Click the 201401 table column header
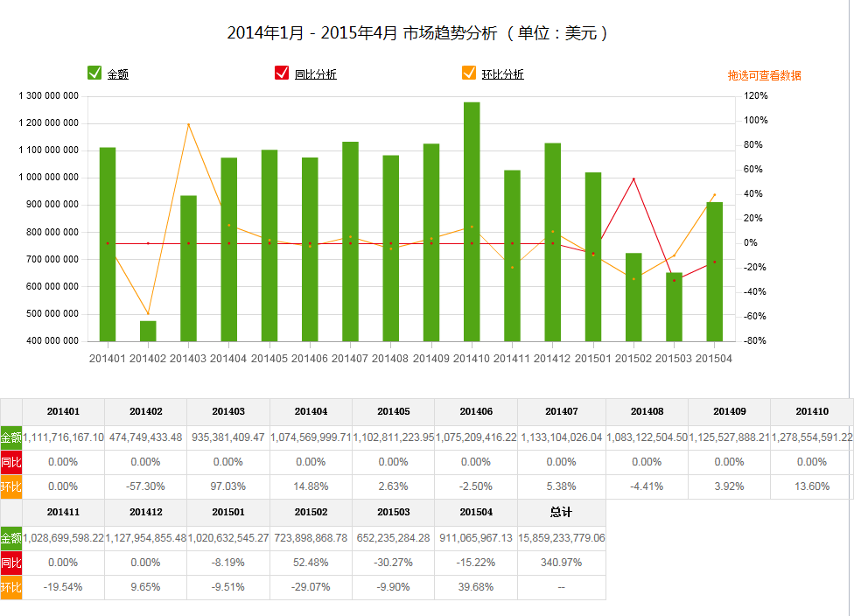The image size is (854, 616). coord(63,411)
